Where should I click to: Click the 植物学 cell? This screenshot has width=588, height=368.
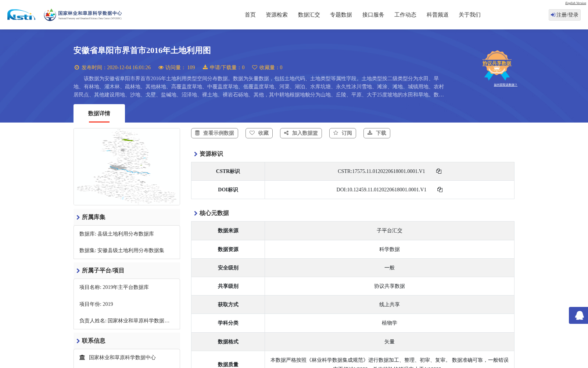click(x=390, y=323)
